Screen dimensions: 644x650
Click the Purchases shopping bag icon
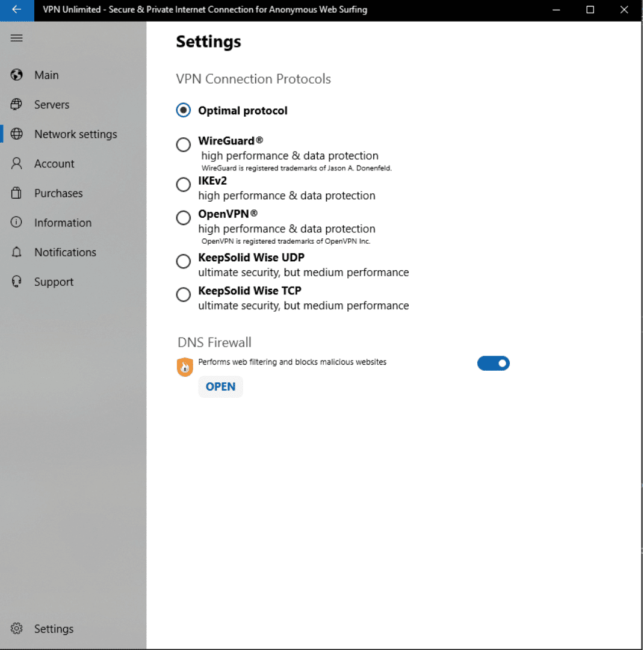pos(17,193)
